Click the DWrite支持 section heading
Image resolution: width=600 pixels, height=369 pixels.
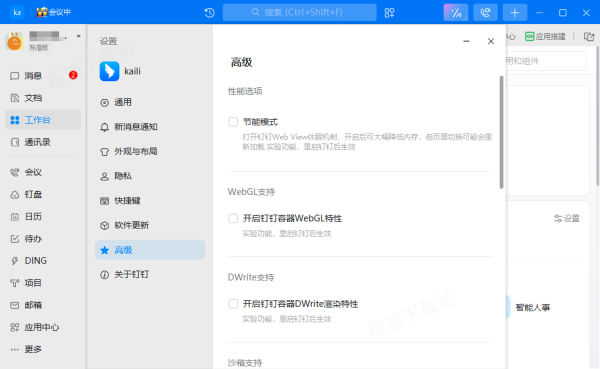coord(251,277)
